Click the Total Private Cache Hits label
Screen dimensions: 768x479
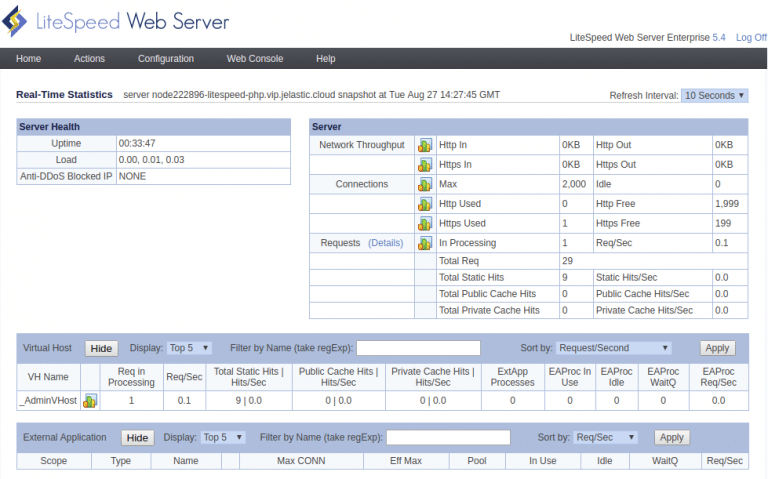coord(489,311)
